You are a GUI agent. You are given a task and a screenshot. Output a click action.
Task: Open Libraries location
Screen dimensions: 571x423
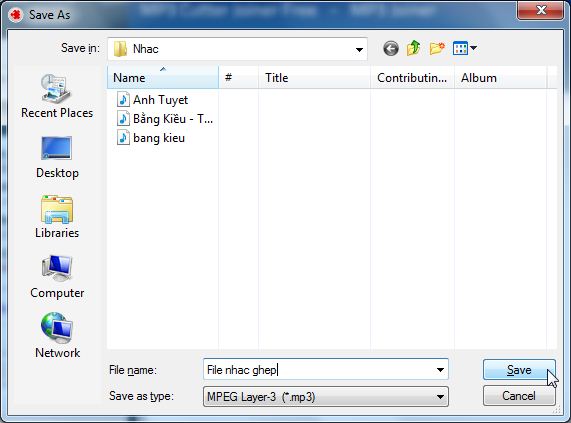coord(57,217)
